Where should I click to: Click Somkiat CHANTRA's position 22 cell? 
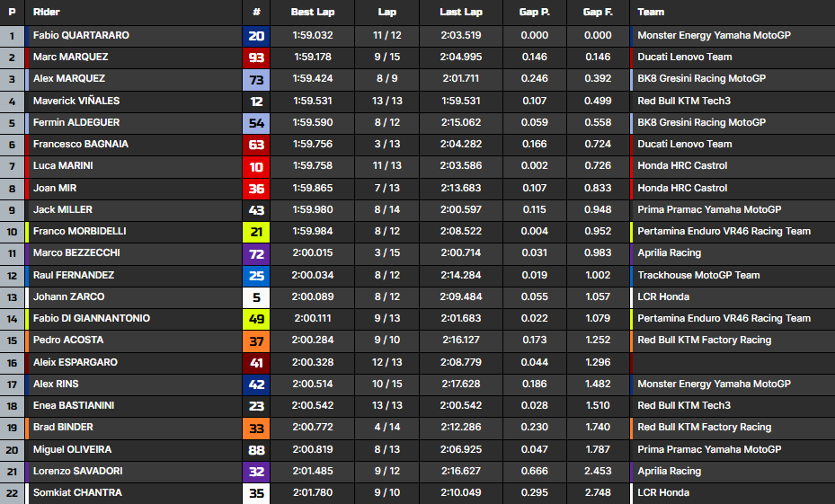12,493
